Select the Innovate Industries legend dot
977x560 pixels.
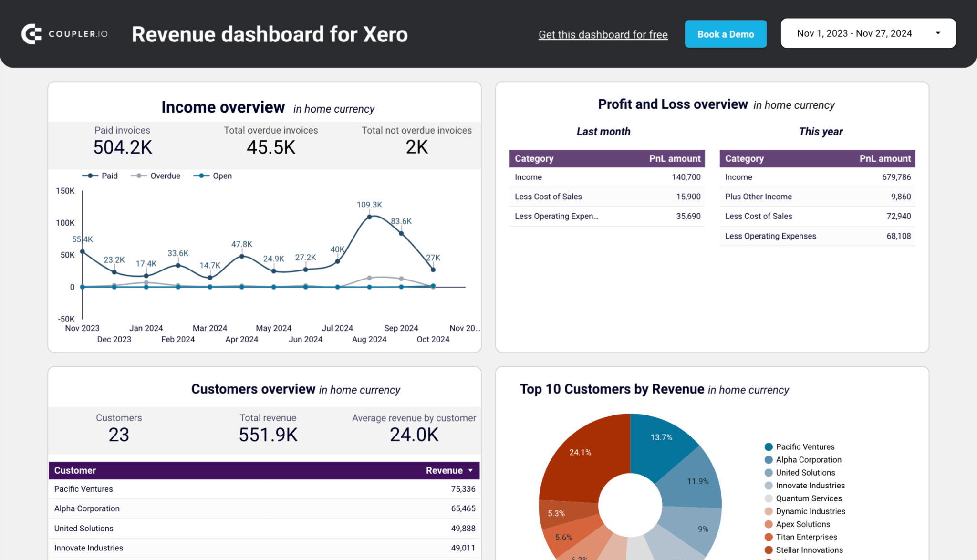click(768, 485)
